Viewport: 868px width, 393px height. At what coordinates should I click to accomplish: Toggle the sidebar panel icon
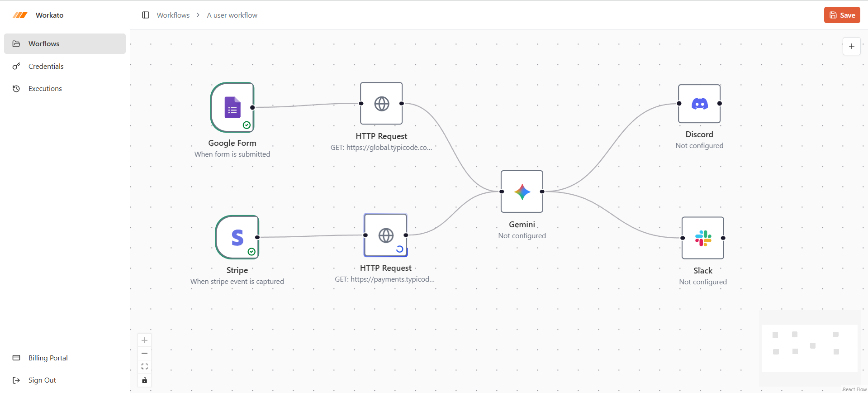click(146, 15)
